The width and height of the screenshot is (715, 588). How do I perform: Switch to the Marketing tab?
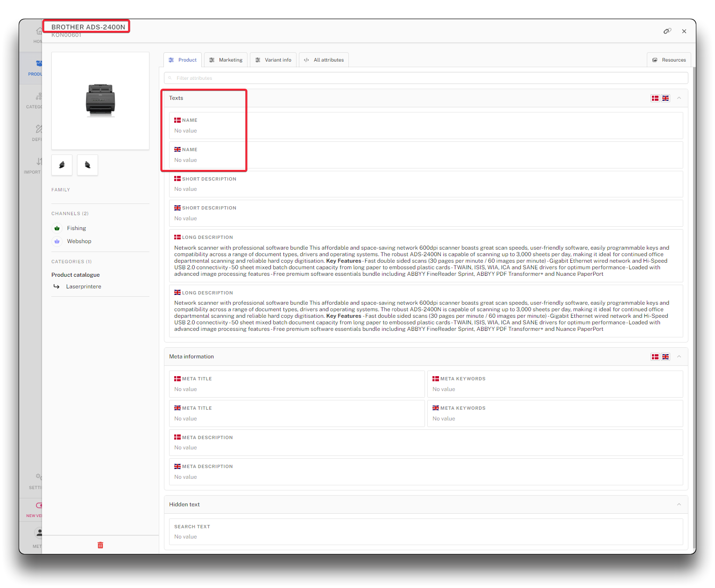226,60
